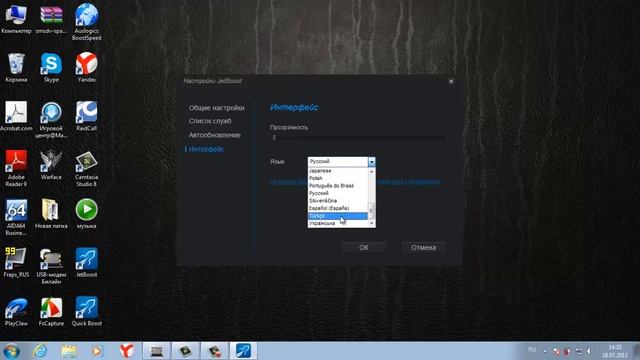The width and height of the screenshot is (640, 360).
Task: Open the Computer desktop icon
Action: [16, 18]
